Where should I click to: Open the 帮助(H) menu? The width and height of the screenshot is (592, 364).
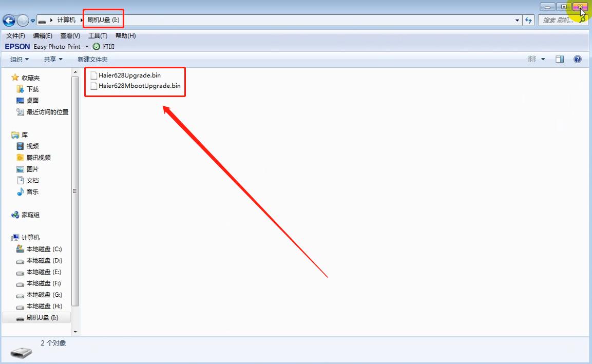tap(125, 35)
